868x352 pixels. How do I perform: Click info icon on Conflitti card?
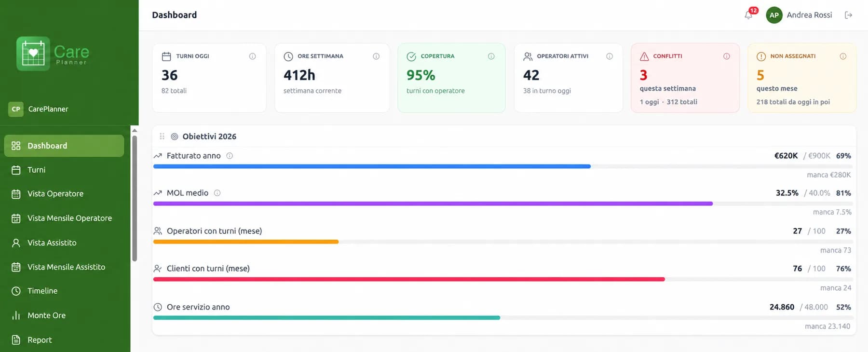point(727,56)
